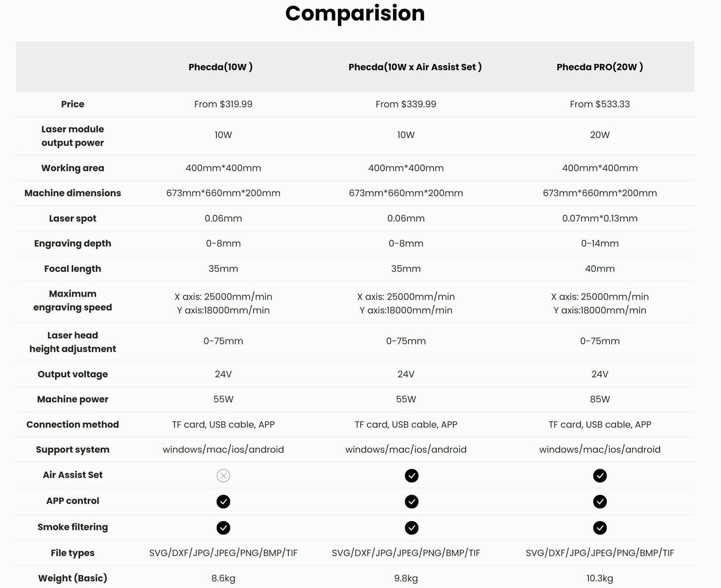Image resolution: width=721 pixels, height=588 pixels.
Task: Select the Phecda(10W x Air Assist Set) header
Action: click(x=415, y=67)
